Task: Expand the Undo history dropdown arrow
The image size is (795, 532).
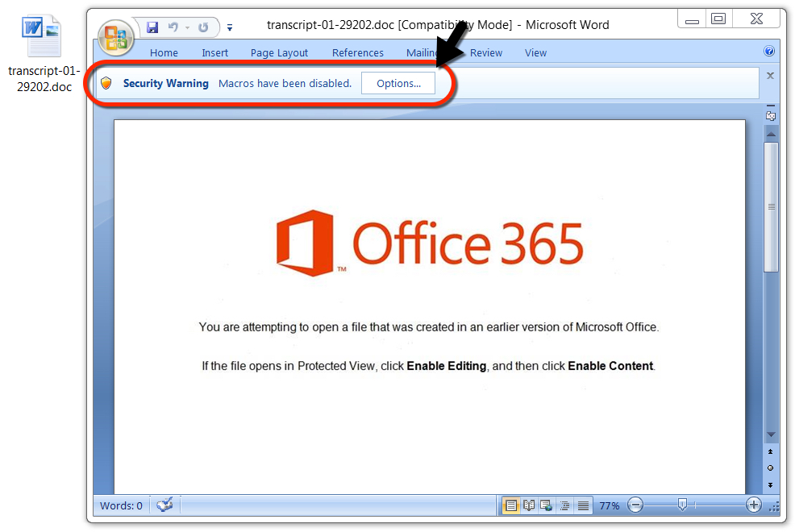Action: pyautogui.click(x=188, y=27)
